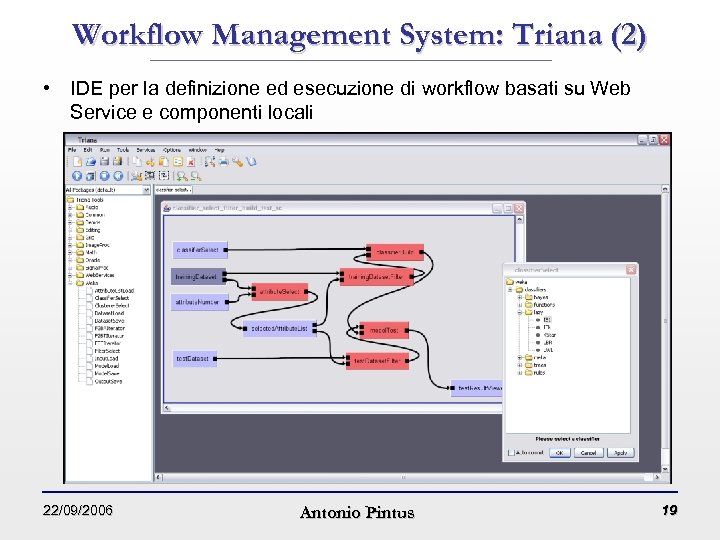Click the testDatasetFilter red node

pyautogui.click(x=377, y=361)
